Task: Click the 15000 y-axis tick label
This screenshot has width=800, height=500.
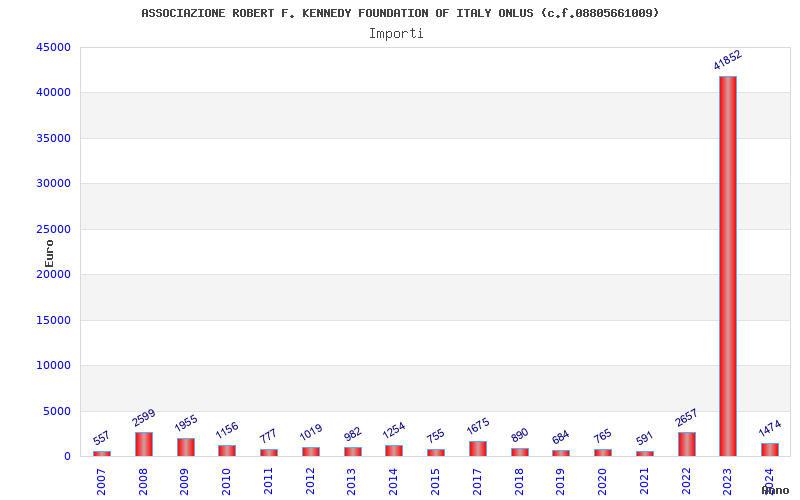Action: 54,320
